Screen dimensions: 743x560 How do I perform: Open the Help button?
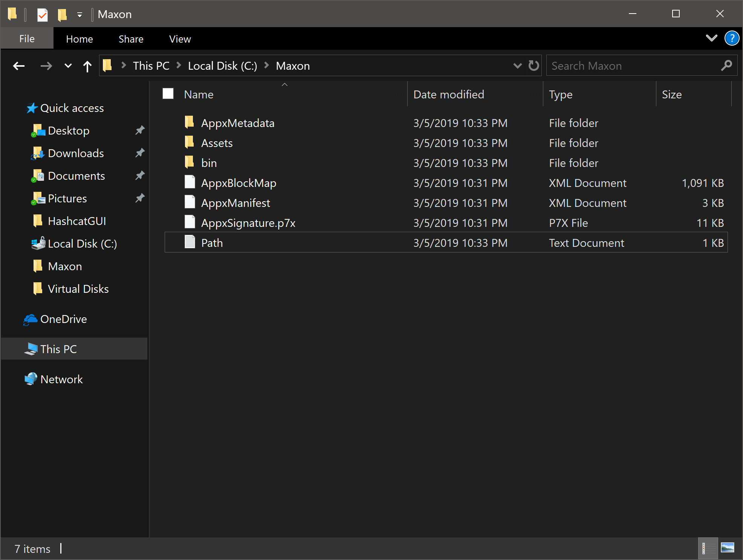732,38
